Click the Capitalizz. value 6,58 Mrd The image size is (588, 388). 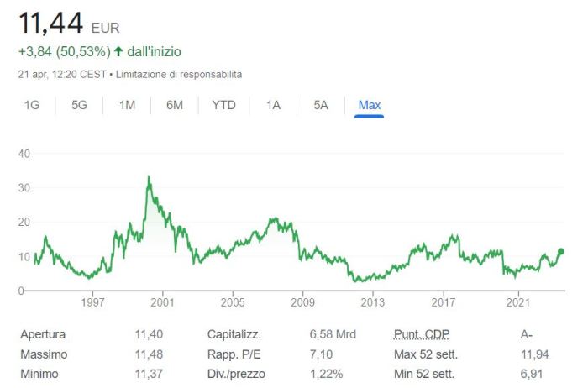(x=333, y=334)
